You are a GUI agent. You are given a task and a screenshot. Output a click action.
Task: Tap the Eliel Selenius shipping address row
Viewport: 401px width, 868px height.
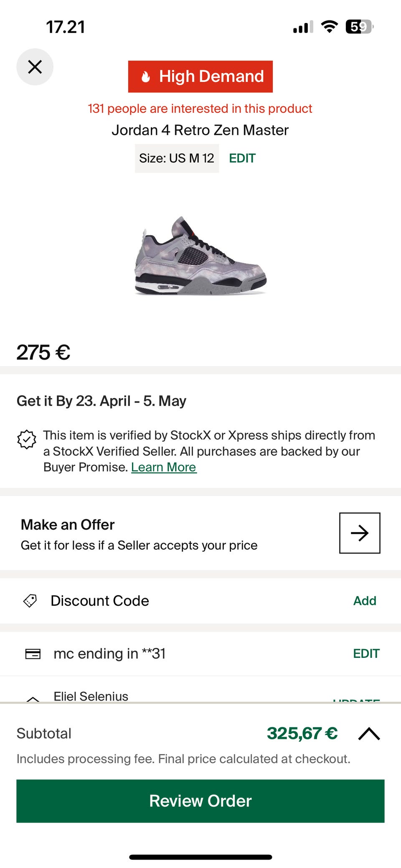click(91, 696)
